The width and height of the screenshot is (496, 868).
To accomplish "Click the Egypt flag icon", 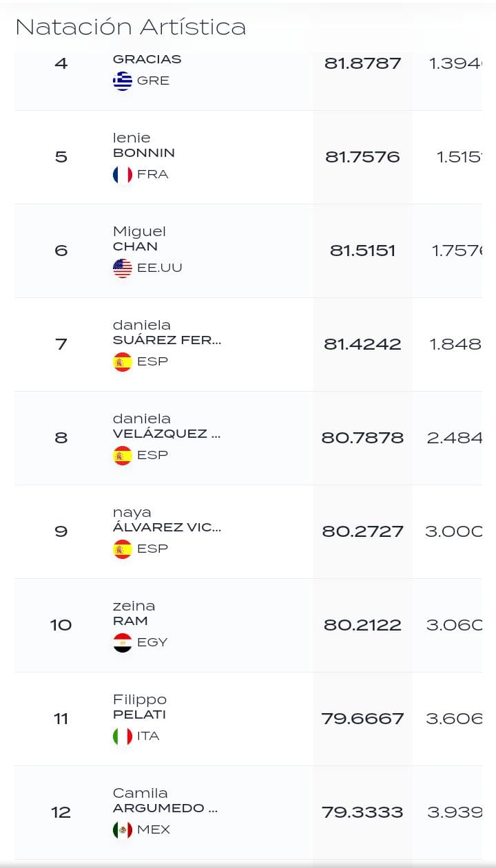I will pos(123,642).
